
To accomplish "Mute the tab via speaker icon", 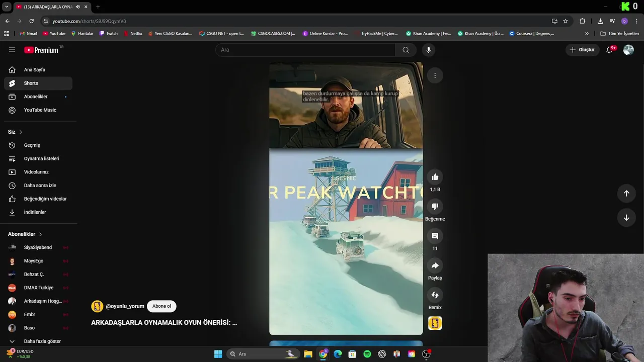I will pyautogui.click(x=77, y=7).
